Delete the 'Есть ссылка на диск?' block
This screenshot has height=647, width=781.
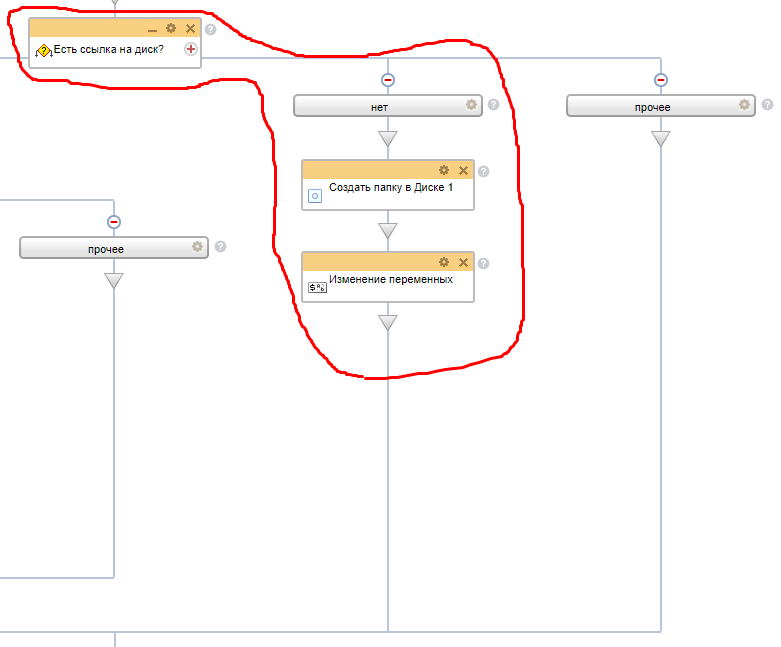(190, 28)
